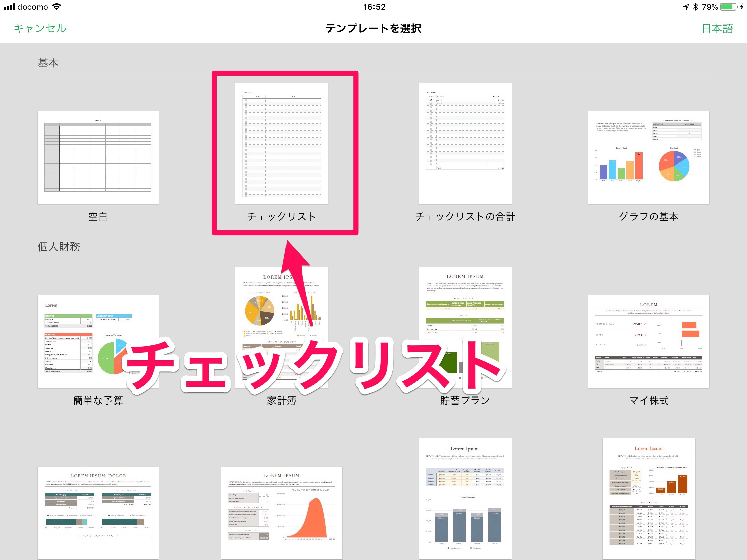Click the 家計簿 label
Image resolution: width=747 pixels, height=560 pixels.
[x=282, y=400]
